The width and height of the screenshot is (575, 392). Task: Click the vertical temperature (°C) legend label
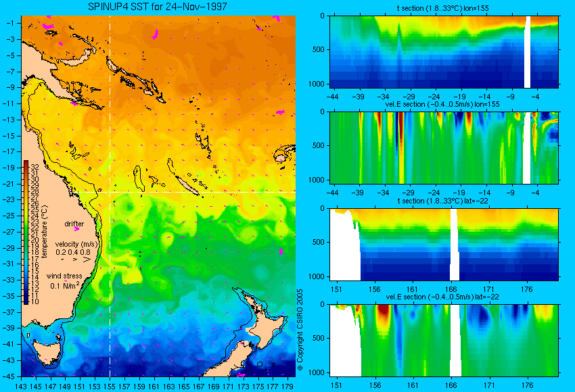(45, 232)
